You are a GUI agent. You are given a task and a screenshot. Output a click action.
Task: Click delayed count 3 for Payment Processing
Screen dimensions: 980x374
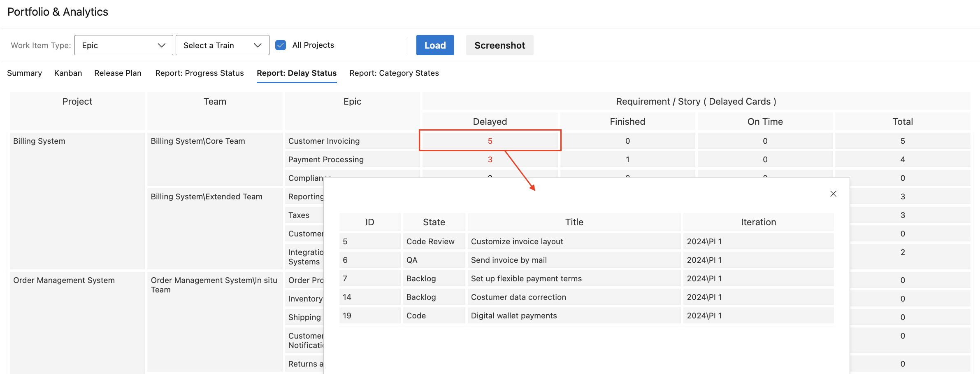(x=490, y=159)
